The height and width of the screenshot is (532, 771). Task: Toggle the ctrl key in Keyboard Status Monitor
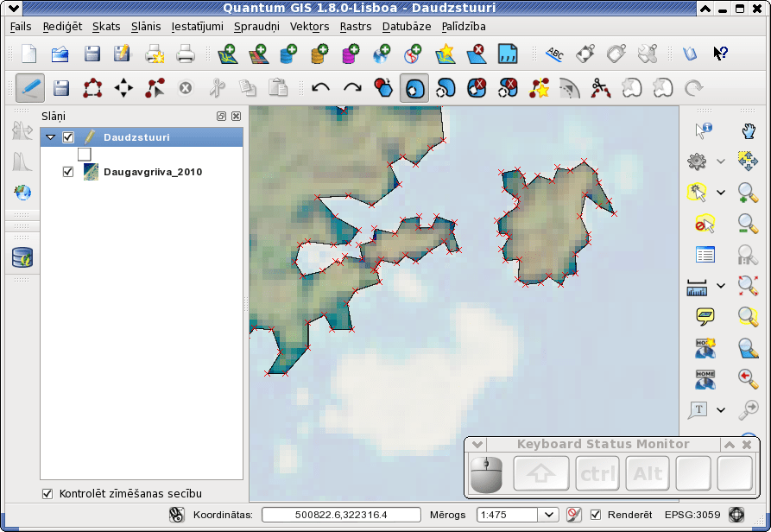[597, 473]
